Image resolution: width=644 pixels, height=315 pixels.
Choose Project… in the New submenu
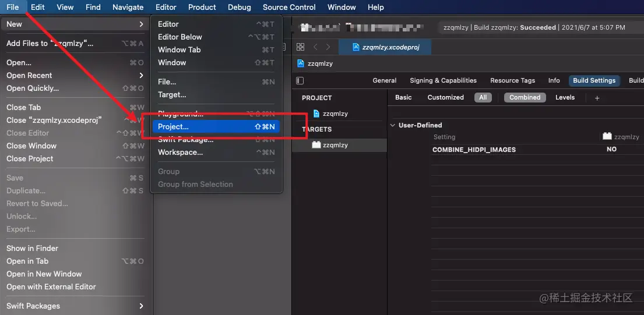tap(216, 127)
